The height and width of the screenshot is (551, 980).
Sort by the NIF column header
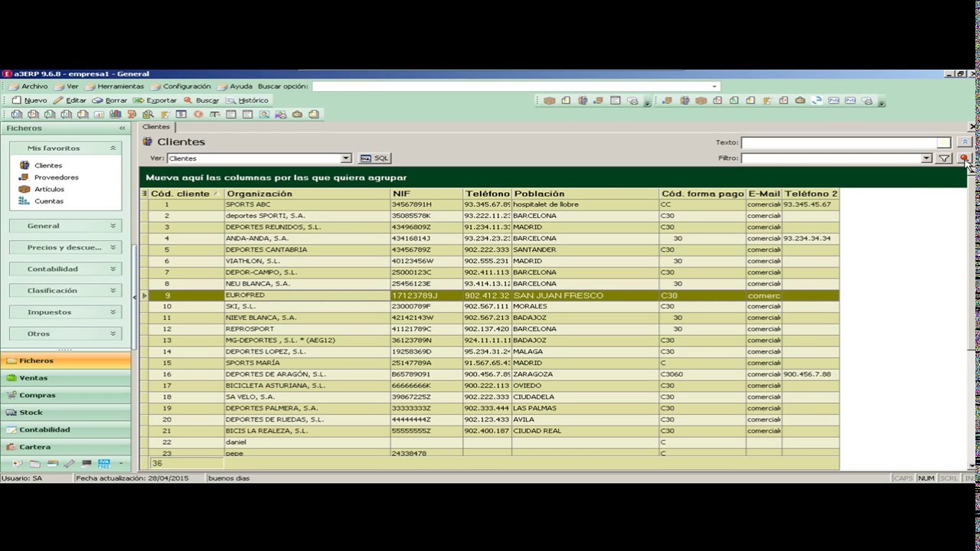pos(426,194)
